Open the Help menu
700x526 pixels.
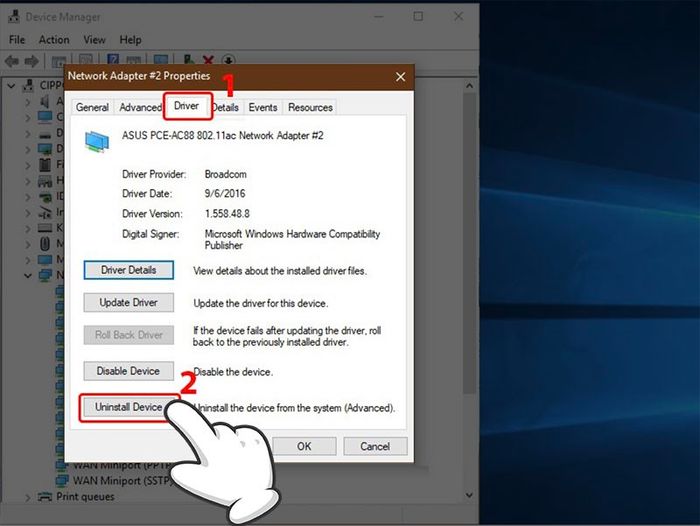pos(130,40)
